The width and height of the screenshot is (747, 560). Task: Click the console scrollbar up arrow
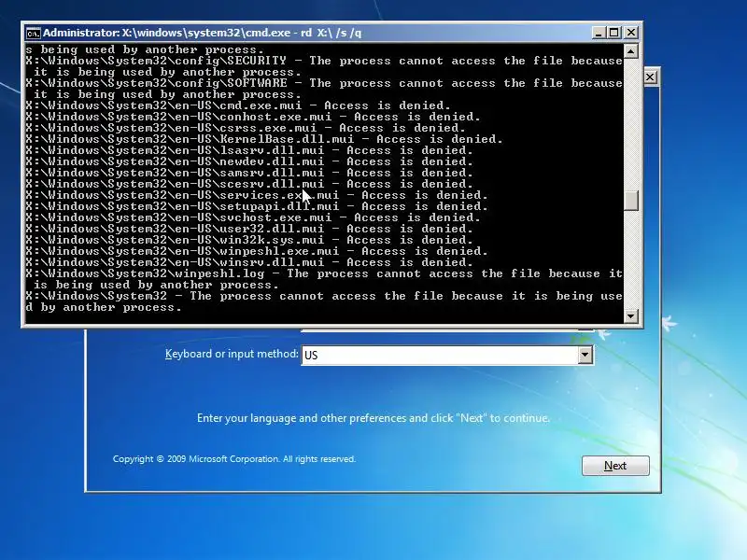[631, 51]
